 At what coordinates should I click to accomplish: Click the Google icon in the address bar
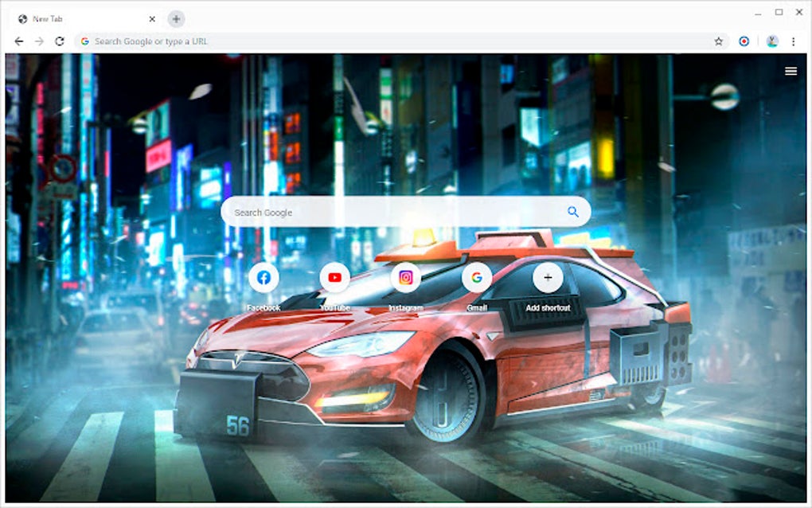[85, 41]
